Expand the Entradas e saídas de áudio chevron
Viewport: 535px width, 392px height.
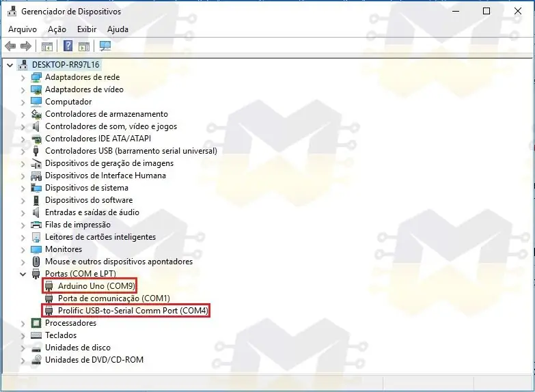(x=23, y=212)
